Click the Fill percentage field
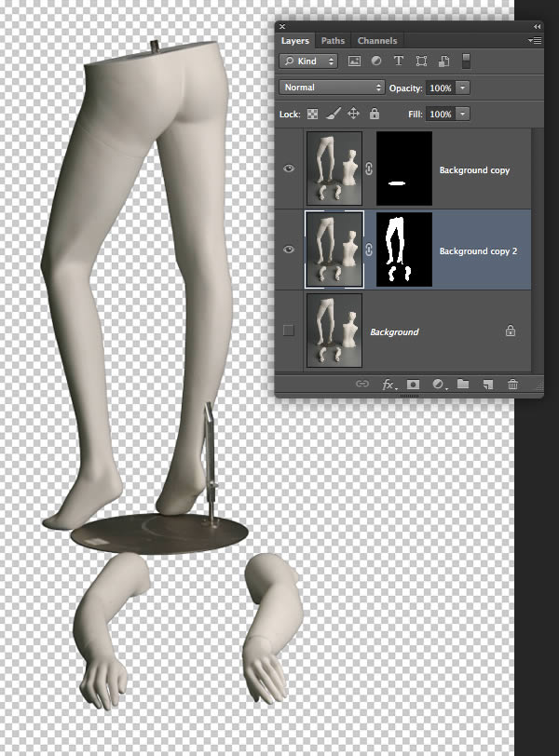The width and height of the screenshot is (559, 756). tap(440, 114)
